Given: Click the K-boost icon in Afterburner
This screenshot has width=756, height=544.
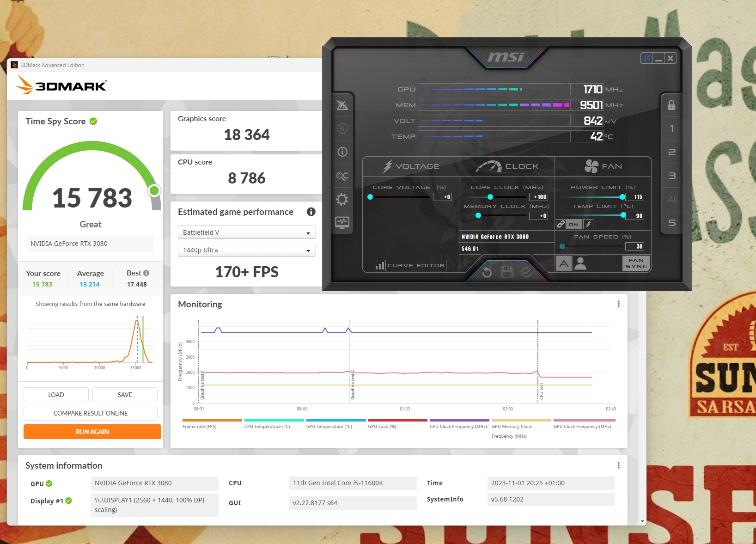Looking at the screenshot, I should (x=342, y=128).
